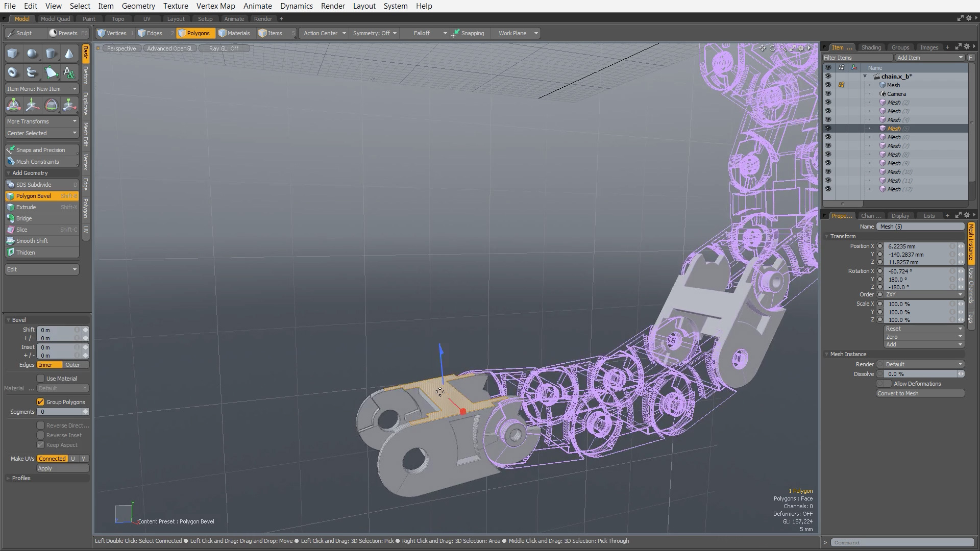
Task: Adjust the Dissolve percentage slider
Action: point(919,374)
